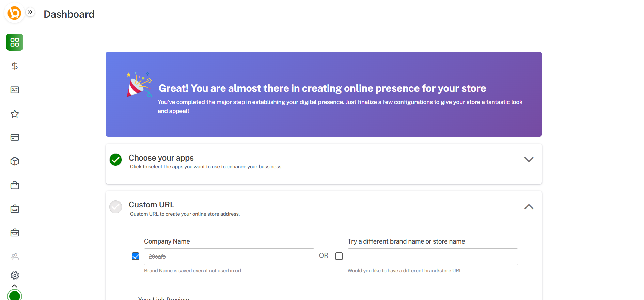
Task: Click the orange app logo
Action: coord(14,13)
